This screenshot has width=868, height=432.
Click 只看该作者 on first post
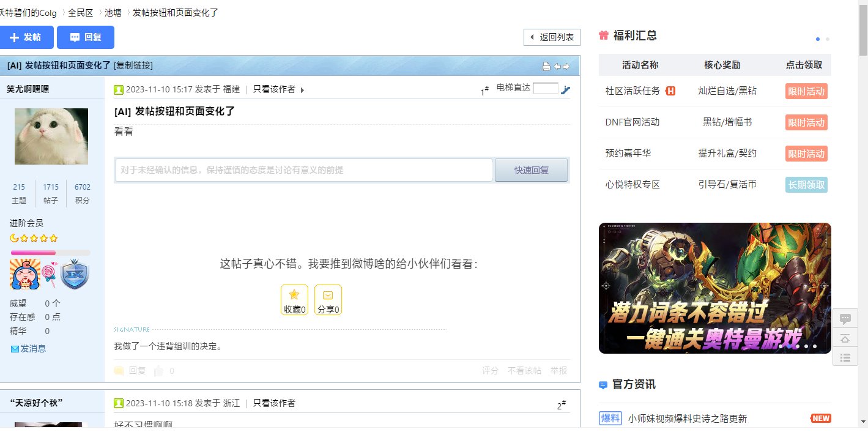tap(274, 89)
